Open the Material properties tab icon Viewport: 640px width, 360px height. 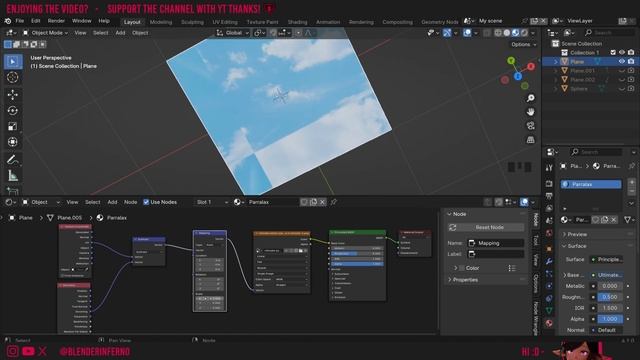tap(549, 323)
